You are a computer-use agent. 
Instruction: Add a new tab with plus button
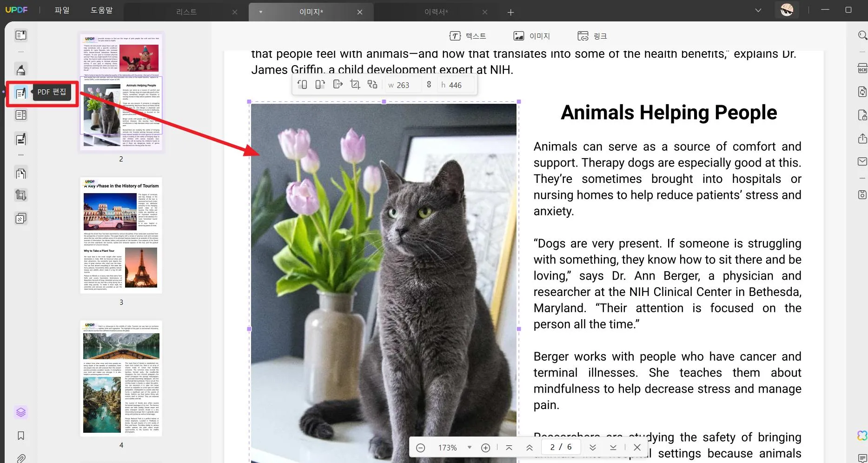[510, 12]
